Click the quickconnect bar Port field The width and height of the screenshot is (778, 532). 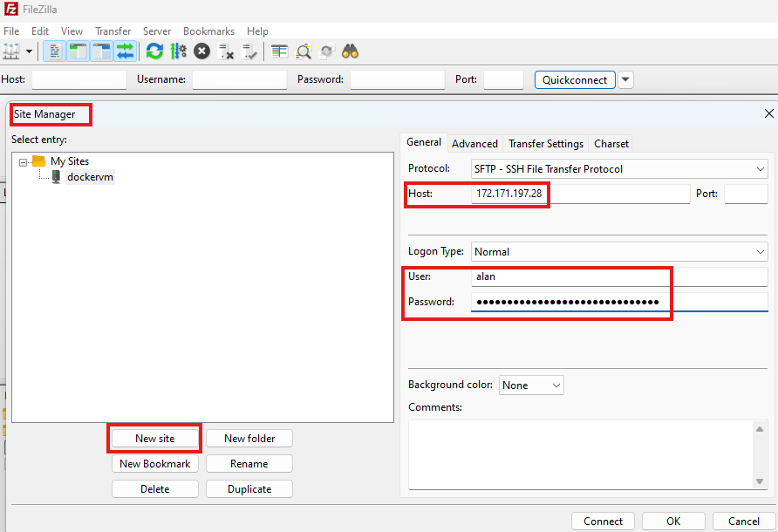(503, 79)
